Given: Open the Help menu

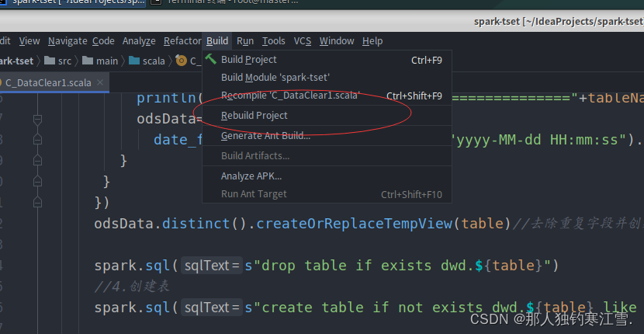Looking at the screenshot, I should (372, 41).
